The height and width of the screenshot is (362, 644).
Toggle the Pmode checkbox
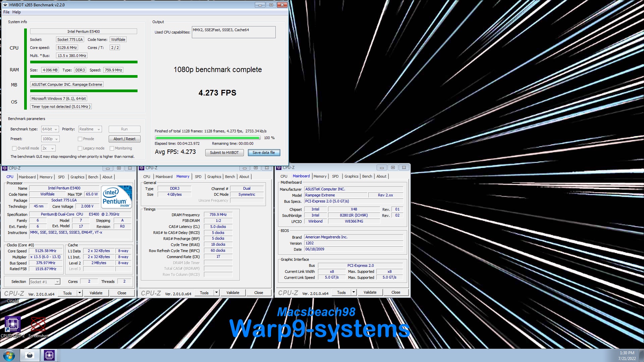coord(80,139)
